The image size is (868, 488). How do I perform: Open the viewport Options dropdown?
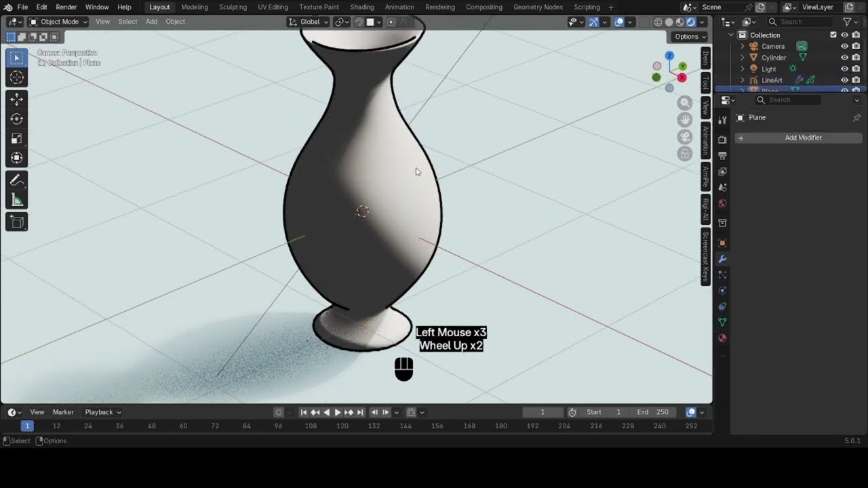click(690, 37)
